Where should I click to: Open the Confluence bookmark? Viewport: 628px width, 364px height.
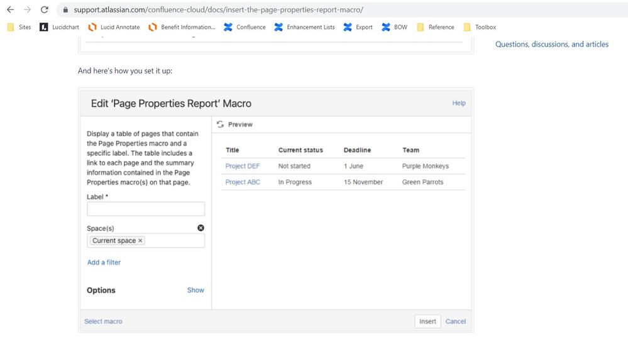click(245, 27)
